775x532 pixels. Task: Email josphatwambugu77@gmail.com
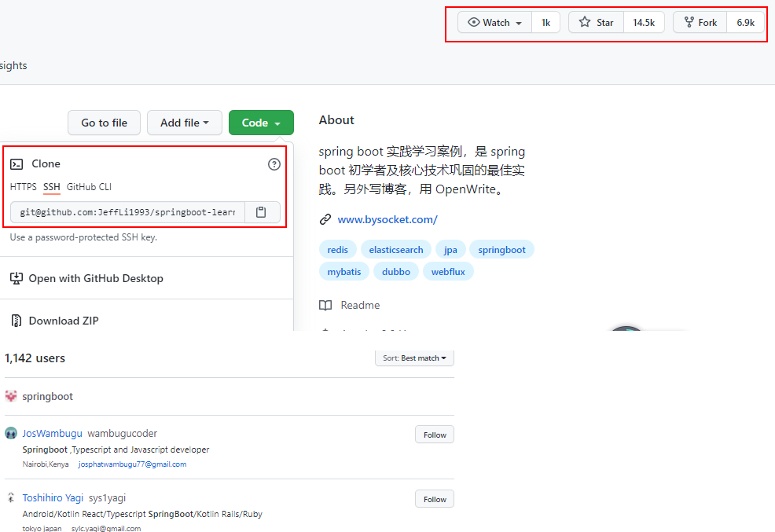133,464
